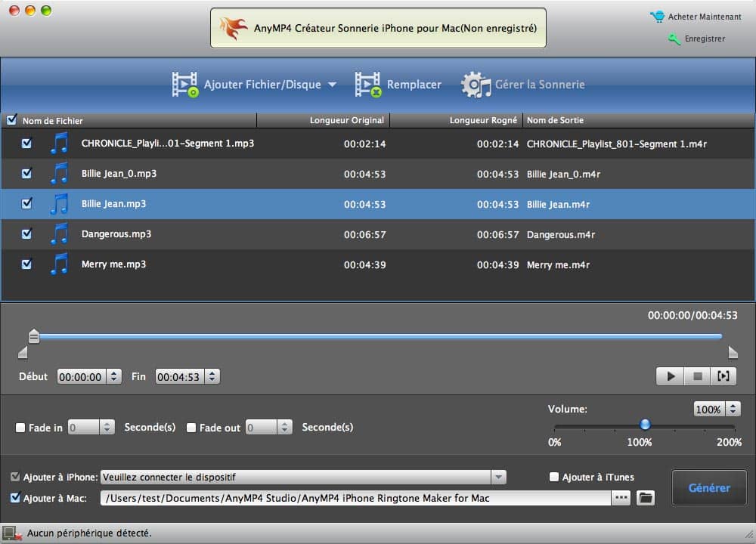Click the Ajouter Fichier/Disque label
This screenshot has width=756, height=544.
coord(262,85)
